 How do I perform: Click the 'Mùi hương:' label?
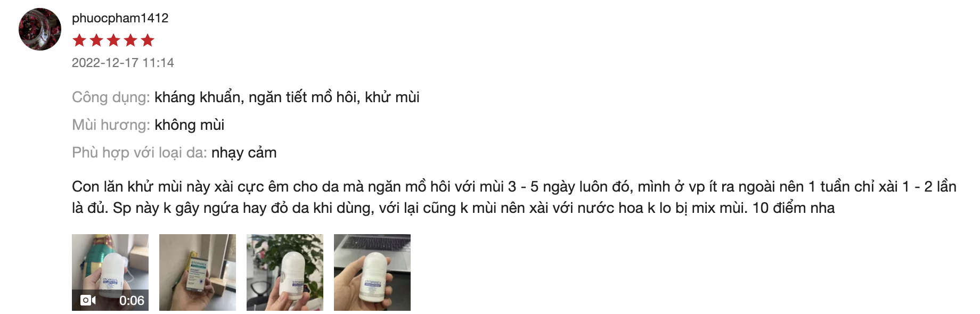coord(111,125)
